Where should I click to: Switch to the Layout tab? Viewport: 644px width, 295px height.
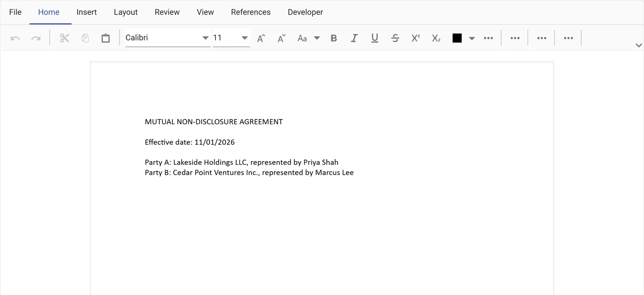pos(126,12)
